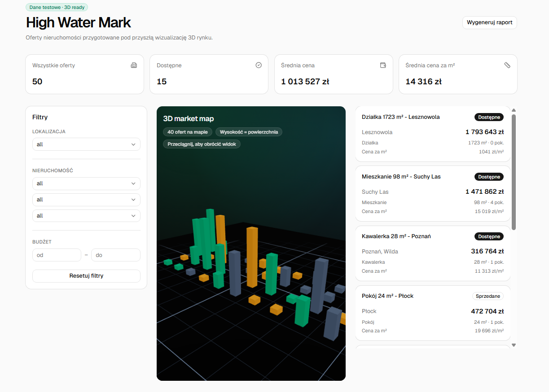
Task: Open the Pokój 24 m² - Płock listing
Action: (433, 313)
